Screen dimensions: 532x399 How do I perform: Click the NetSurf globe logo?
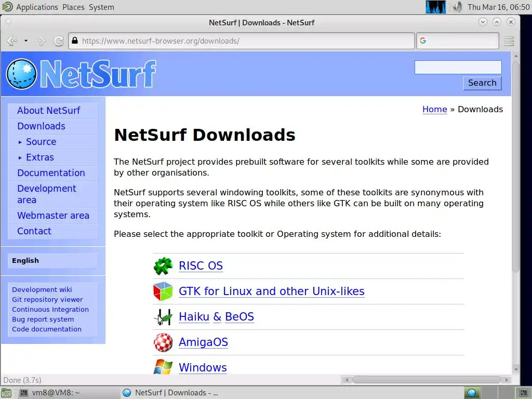point(21,74)
